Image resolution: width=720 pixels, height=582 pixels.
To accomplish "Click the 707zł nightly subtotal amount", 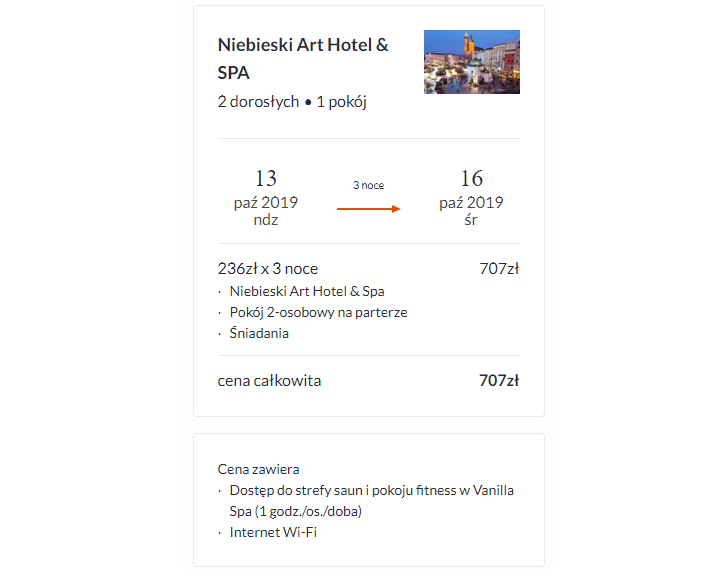I will click(499, 268).
